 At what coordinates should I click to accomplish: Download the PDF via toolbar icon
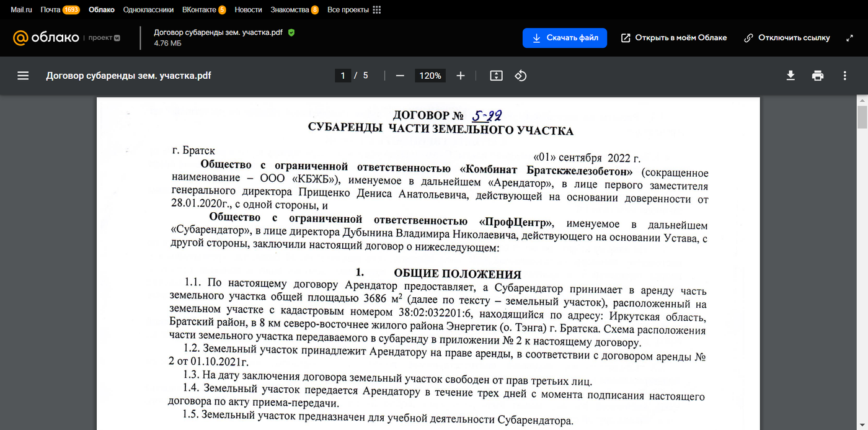(x=790, y=76)
